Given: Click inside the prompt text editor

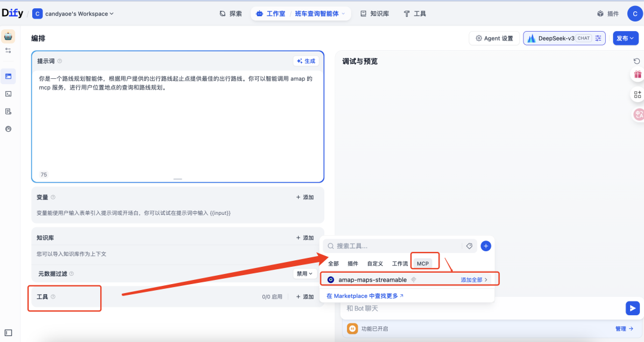Looking at the screenshot, I should pos(178,124).
